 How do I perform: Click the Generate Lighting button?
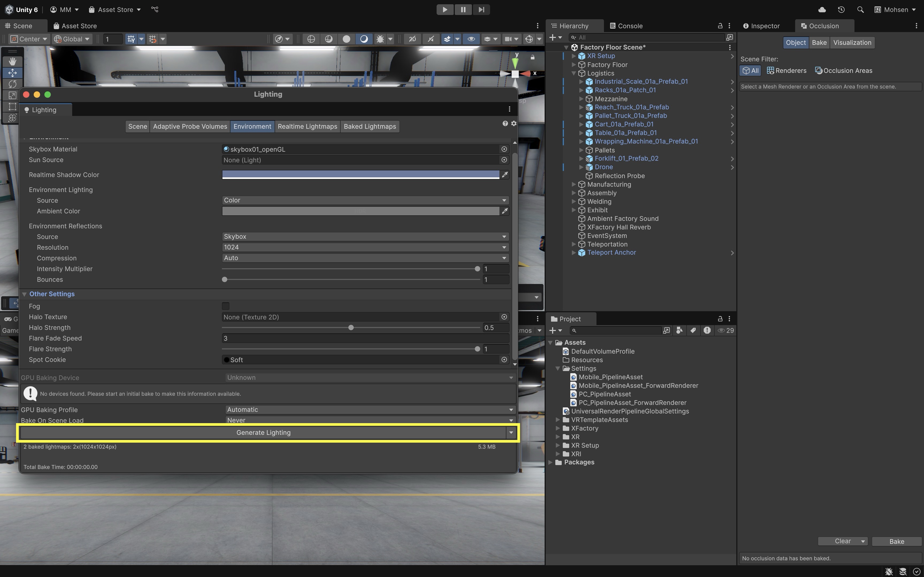(263, 432)
